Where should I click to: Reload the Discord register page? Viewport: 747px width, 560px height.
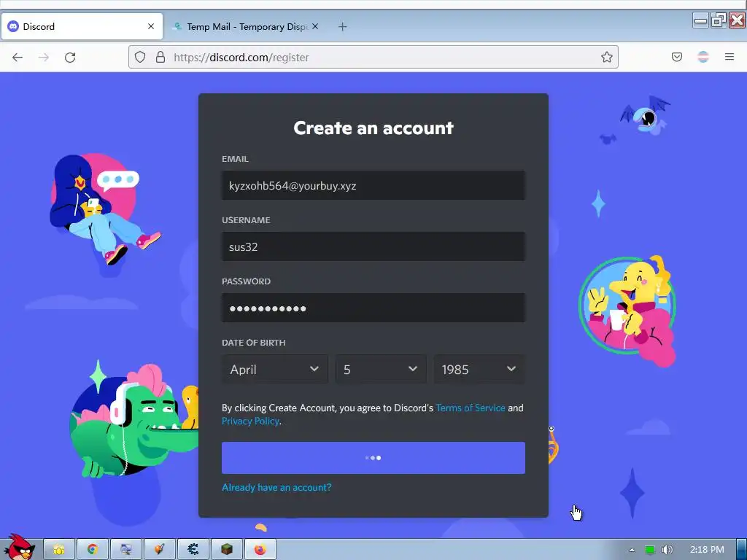70,58
